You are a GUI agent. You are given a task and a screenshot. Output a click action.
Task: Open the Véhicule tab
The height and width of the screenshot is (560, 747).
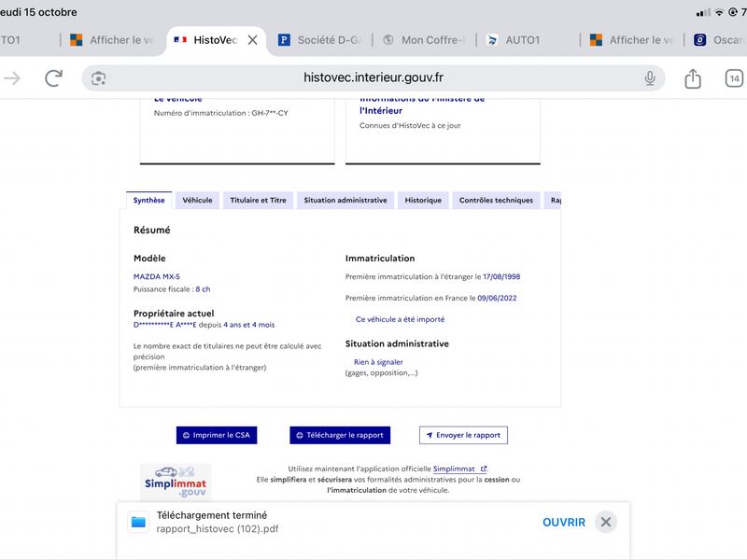click(197, 201)
